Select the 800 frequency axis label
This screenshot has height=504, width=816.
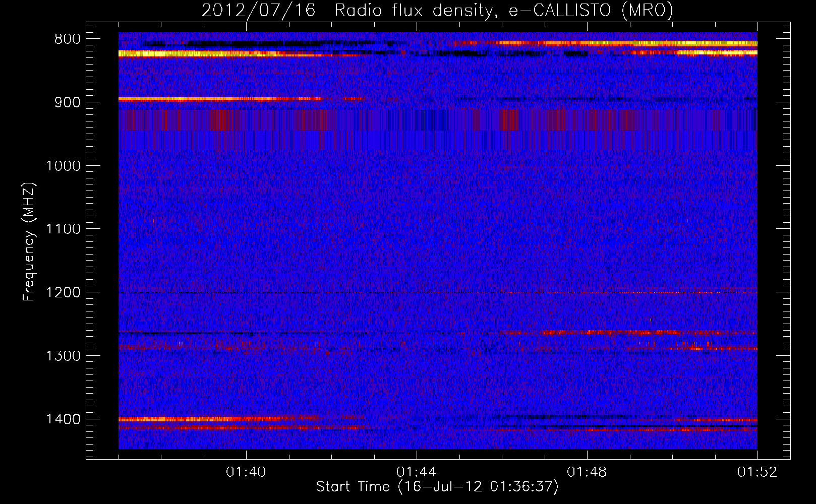click(68, 39)
